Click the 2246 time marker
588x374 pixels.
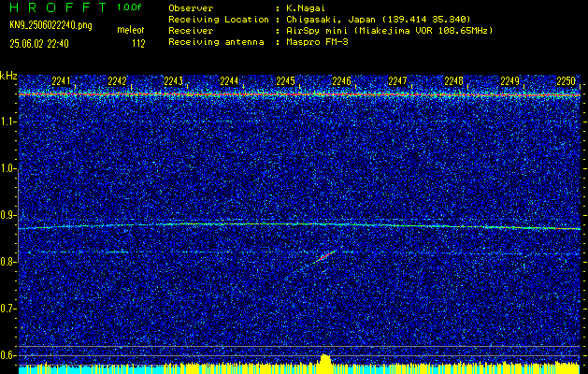(341, 81)
